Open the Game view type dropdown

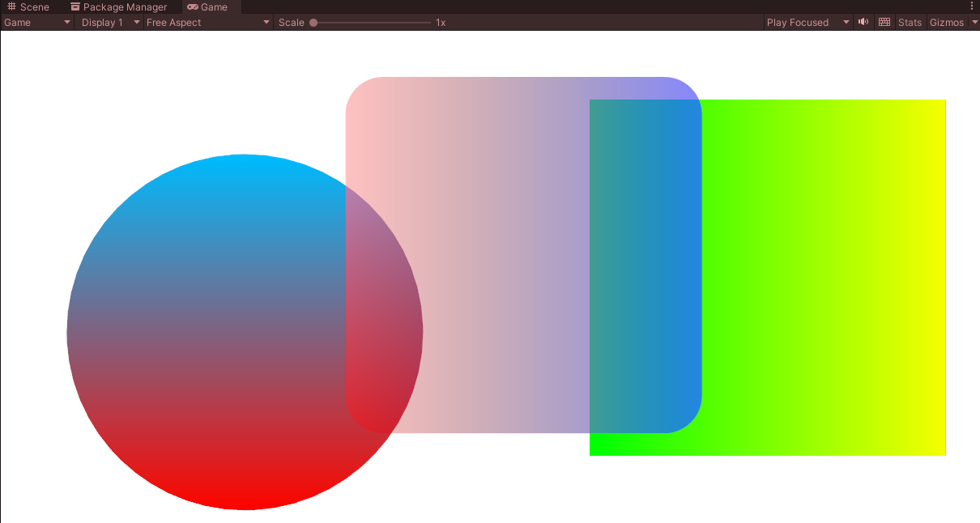click(x=38, y=23)
